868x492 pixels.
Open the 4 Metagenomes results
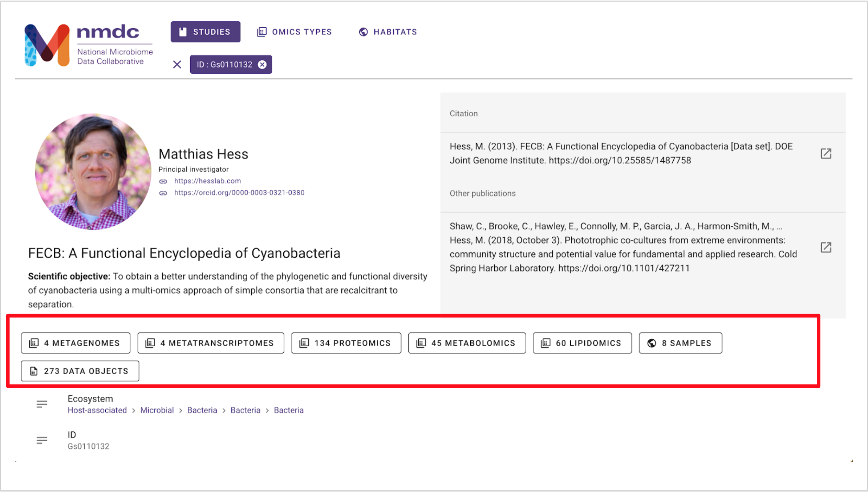76,342
